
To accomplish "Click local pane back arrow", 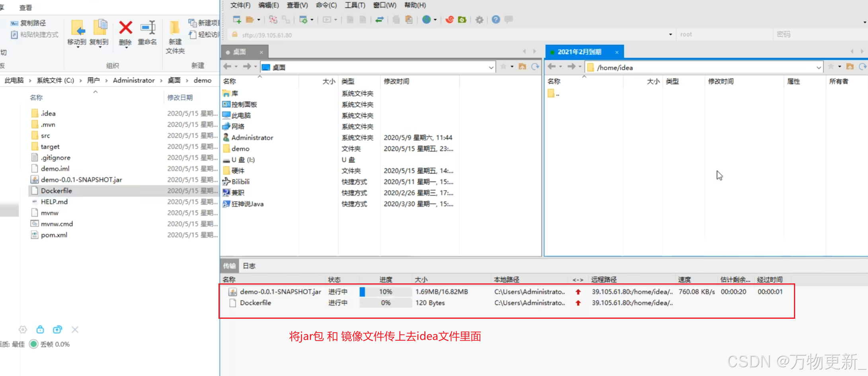I will [227, 66].
